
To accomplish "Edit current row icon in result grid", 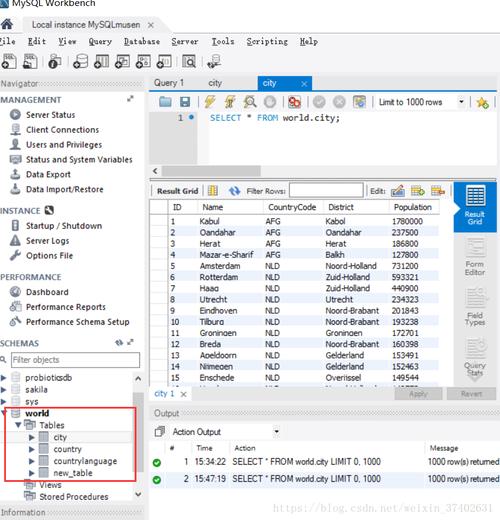I will click(398, 191).
